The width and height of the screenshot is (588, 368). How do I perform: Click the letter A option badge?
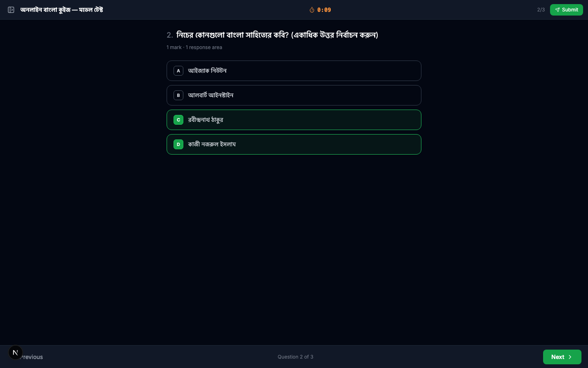point(178,71)
